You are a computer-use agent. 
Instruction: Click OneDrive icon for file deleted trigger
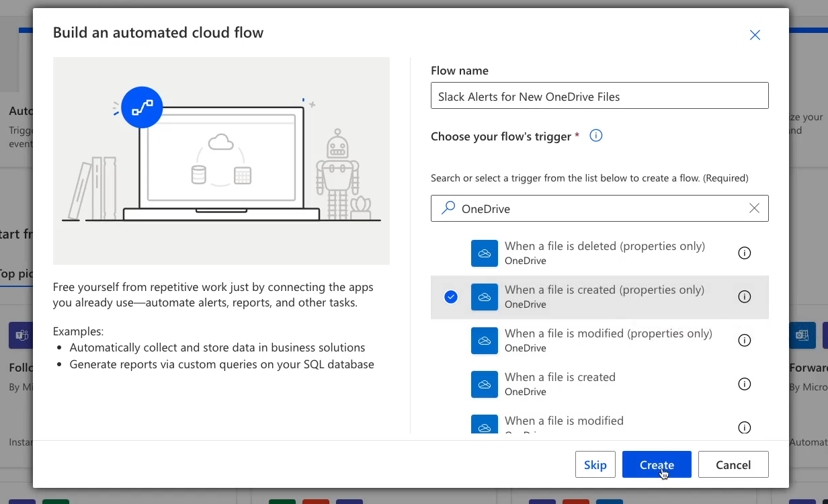(x=485, y=253)
